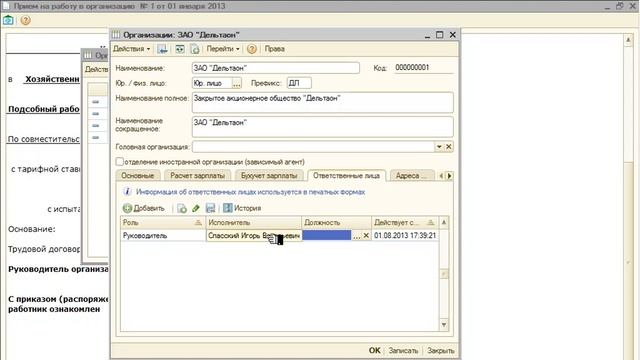Click the Наименование сокращенное text field

(x=322, y=127)
